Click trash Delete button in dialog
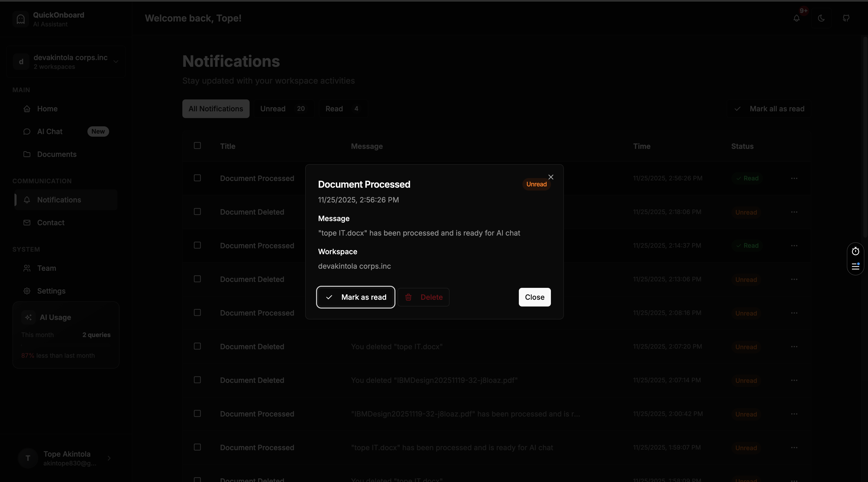The height and width of the screenshot is (482, 868). (x=423, y=297)
